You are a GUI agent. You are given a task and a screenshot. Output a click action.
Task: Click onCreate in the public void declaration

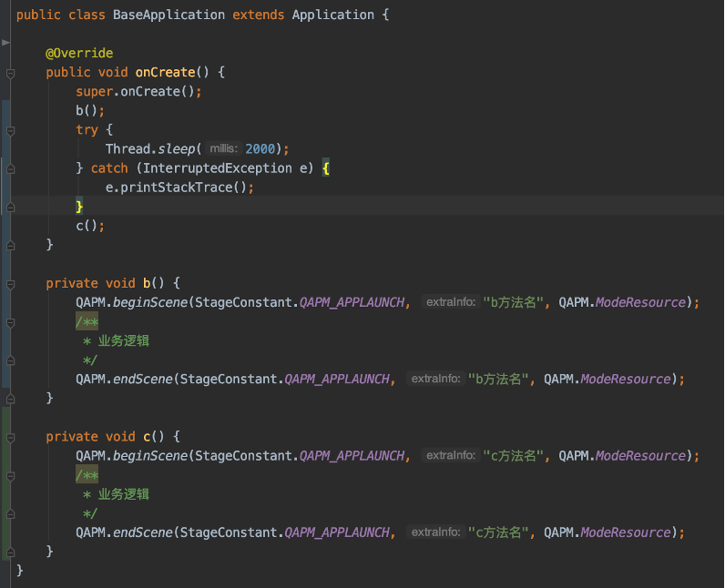tap(165, 72)
